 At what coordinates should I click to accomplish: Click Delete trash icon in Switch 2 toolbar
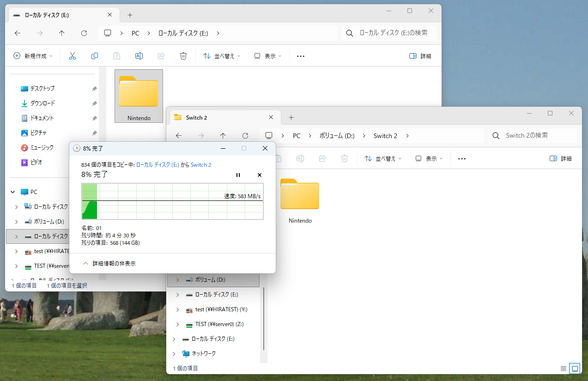pos(345,158)
